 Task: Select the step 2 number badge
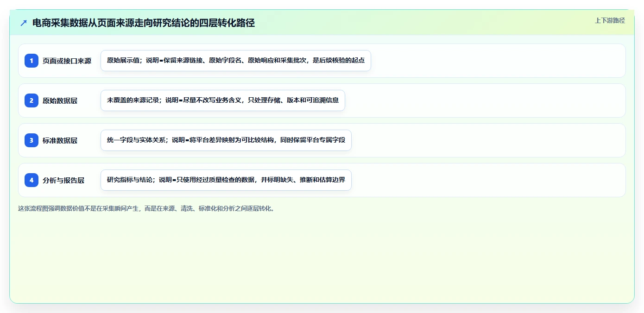tap(32, 100)
